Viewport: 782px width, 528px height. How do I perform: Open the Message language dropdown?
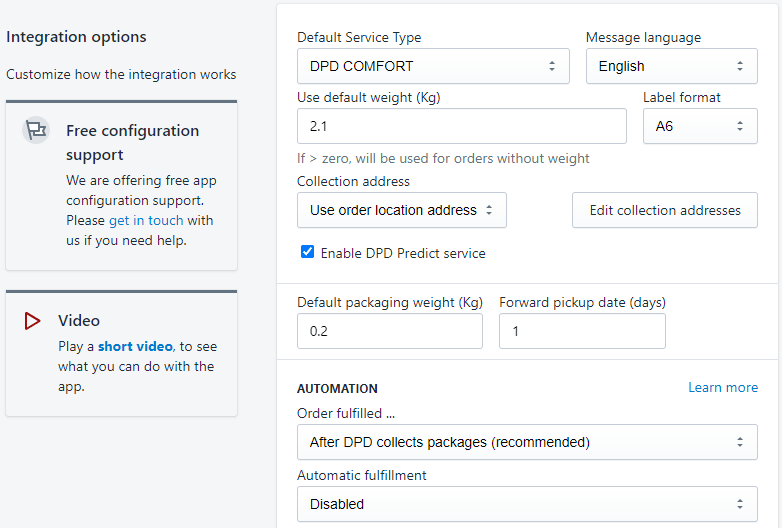[x=671, y=66]
